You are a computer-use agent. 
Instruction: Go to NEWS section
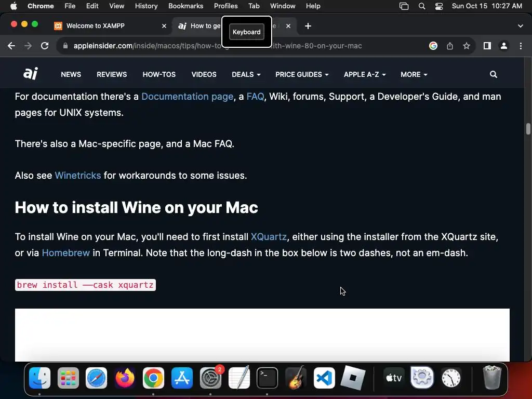click(71, 74)
